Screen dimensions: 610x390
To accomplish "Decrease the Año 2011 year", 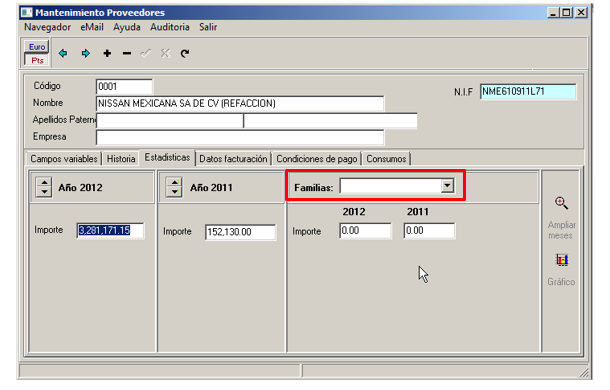I will (x=175, y=191).
